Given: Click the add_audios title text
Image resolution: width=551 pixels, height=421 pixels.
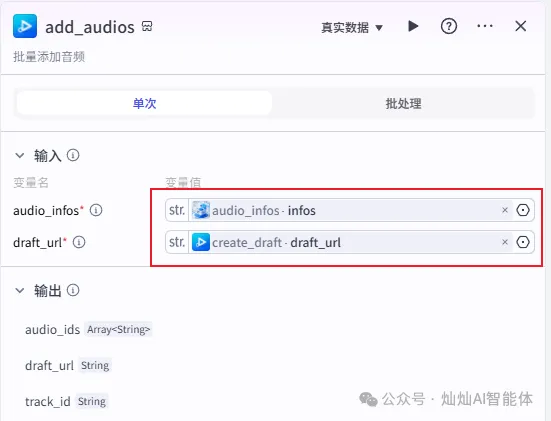Looking at the screenshot, I should point(90,27).
